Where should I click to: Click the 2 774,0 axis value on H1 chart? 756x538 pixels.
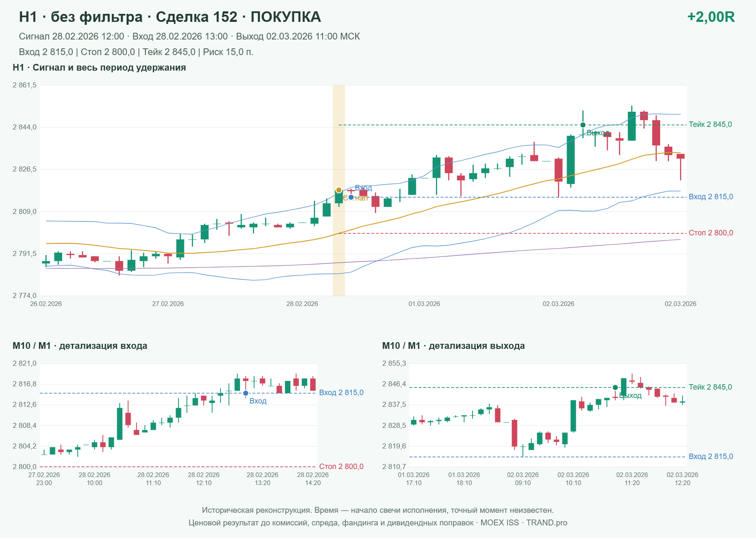pos(24,295)
